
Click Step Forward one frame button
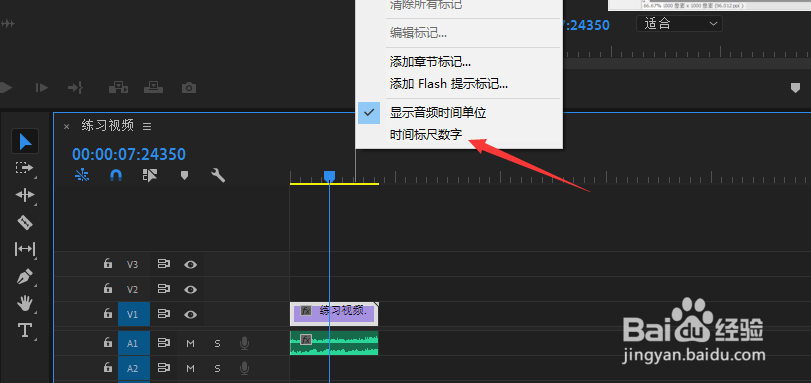click(42, 87)
